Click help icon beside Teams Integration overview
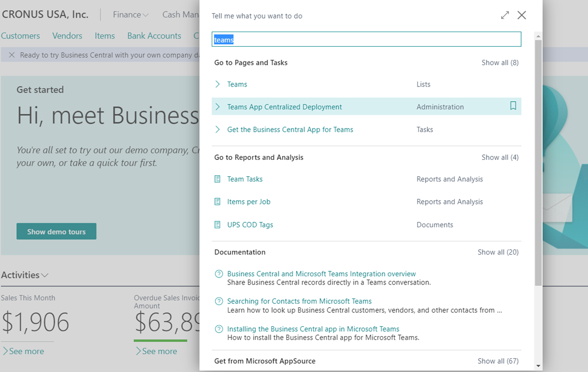Image resolution: width=588 pixels, height=372 pixels. [219, 274]
